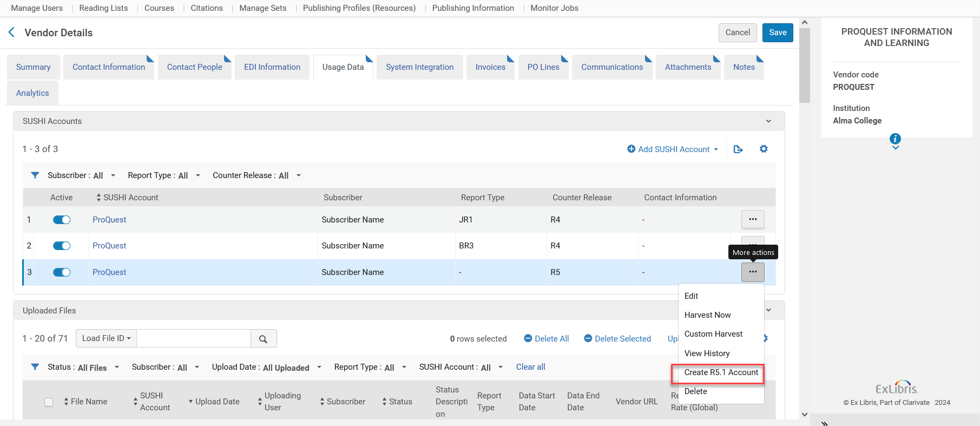Click the Delete All minus icon

coord(528,338)
